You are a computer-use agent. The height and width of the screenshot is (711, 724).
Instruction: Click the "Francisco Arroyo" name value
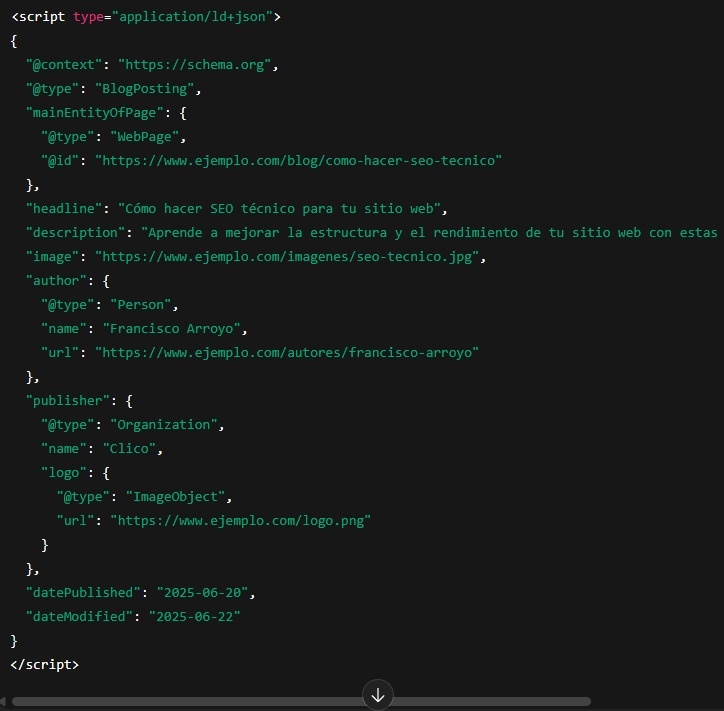pyautogui.click(x=171, y=329)
